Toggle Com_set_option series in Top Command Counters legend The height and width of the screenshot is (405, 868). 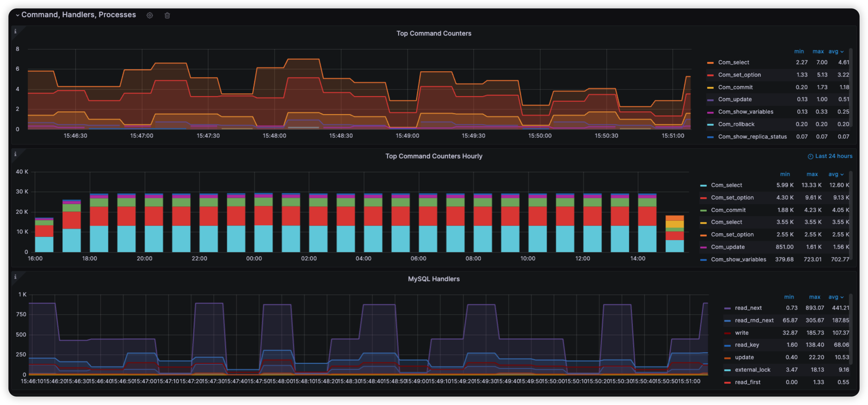(739, 75)
